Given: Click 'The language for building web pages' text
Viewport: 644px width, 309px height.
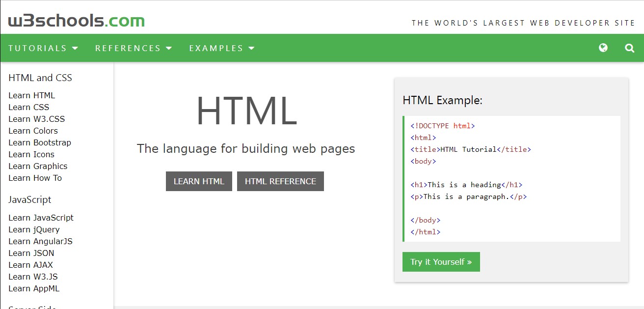Looking at the screenshot, I should click(x=246, y=148).
